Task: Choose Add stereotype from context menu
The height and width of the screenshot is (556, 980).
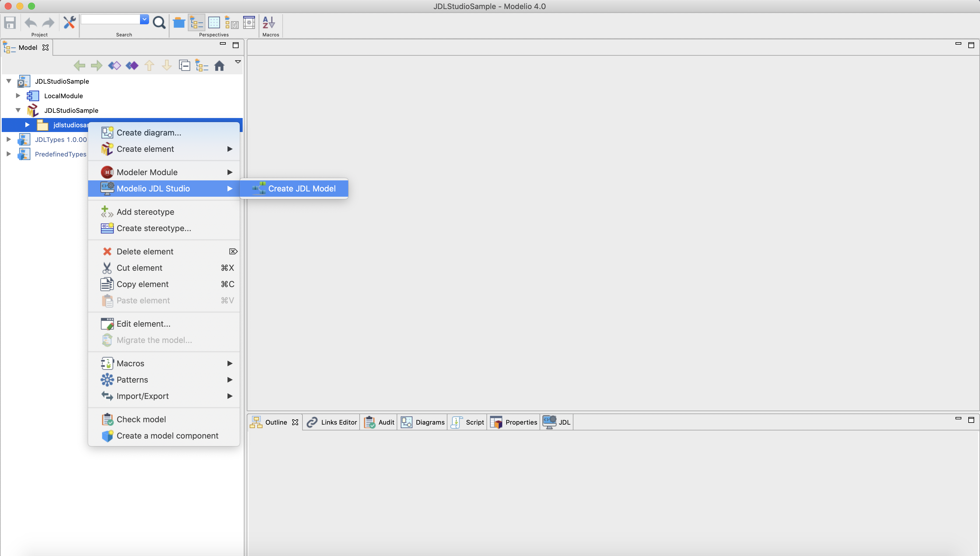Action: 164,212
